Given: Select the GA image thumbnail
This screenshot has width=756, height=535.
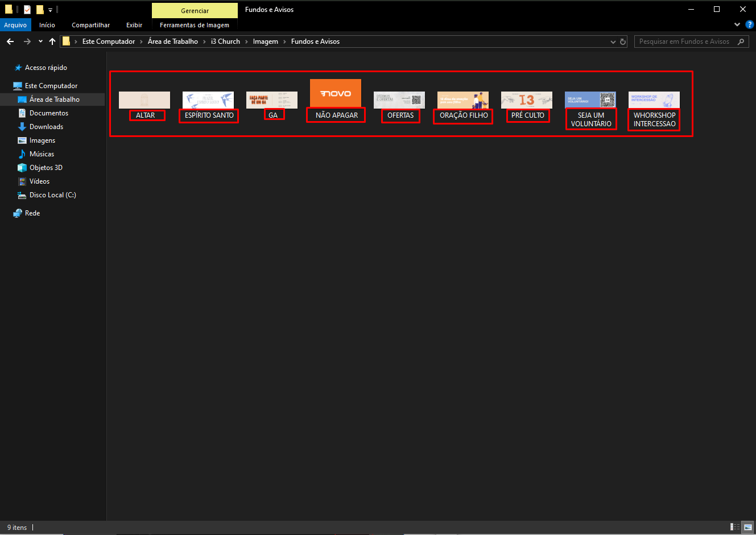Looking at the screenshot, I should click(x=272, y=100).
